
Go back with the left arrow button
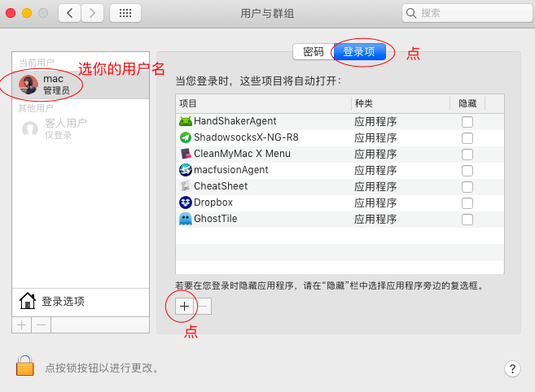click(x=69, y=13)
